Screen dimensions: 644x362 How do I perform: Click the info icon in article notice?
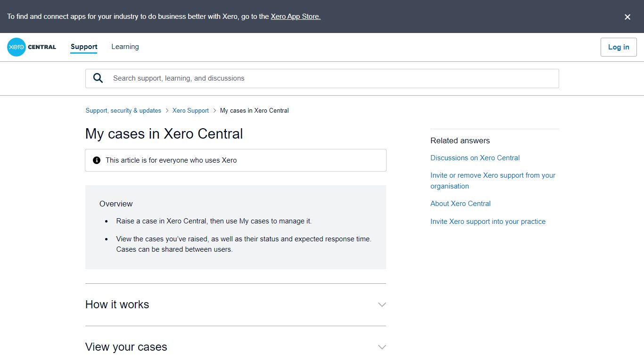(97, 160)
